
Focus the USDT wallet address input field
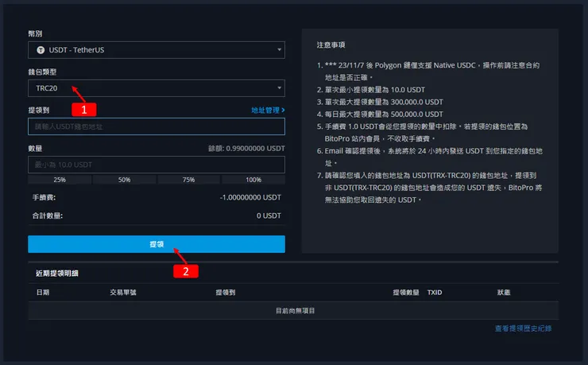(x=157, y=126)
